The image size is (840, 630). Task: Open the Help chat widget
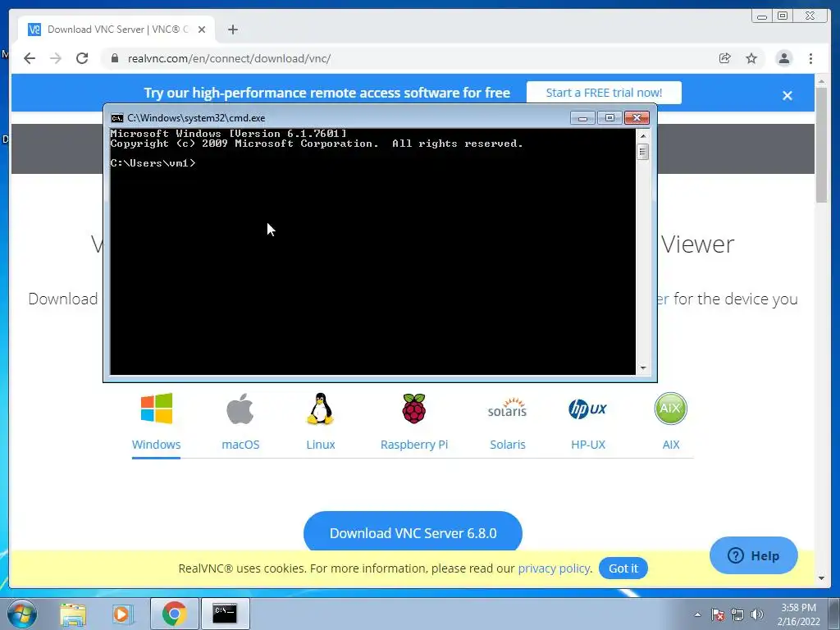pyautogui.click(x=753, y=555)
